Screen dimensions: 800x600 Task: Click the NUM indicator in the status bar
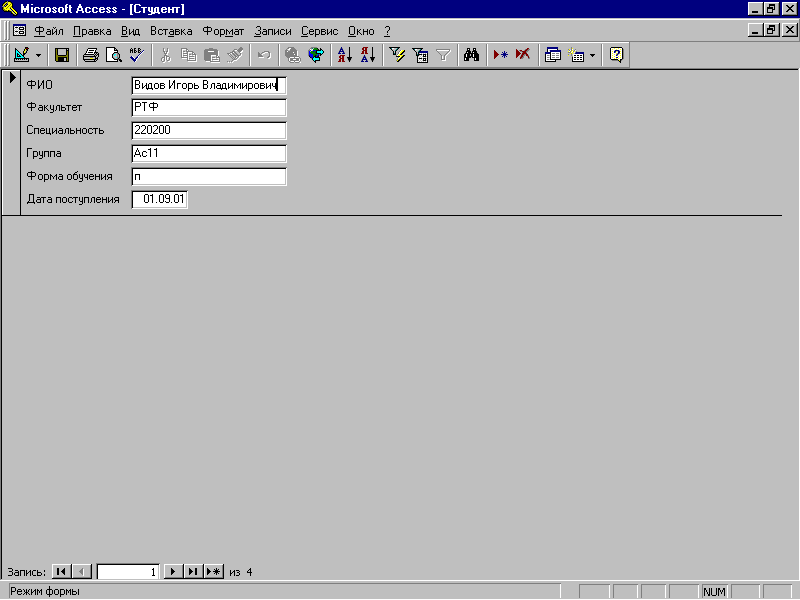point(714,592)
